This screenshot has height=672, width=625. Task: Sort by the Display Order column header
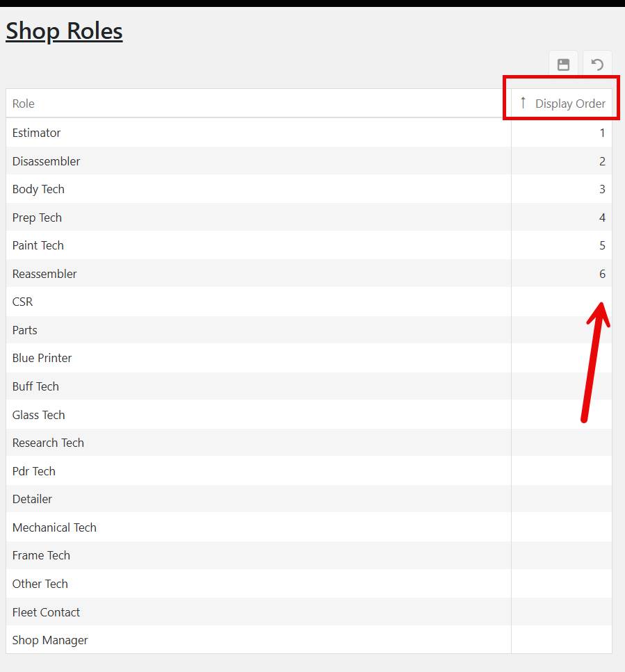[x=570, y=104]
